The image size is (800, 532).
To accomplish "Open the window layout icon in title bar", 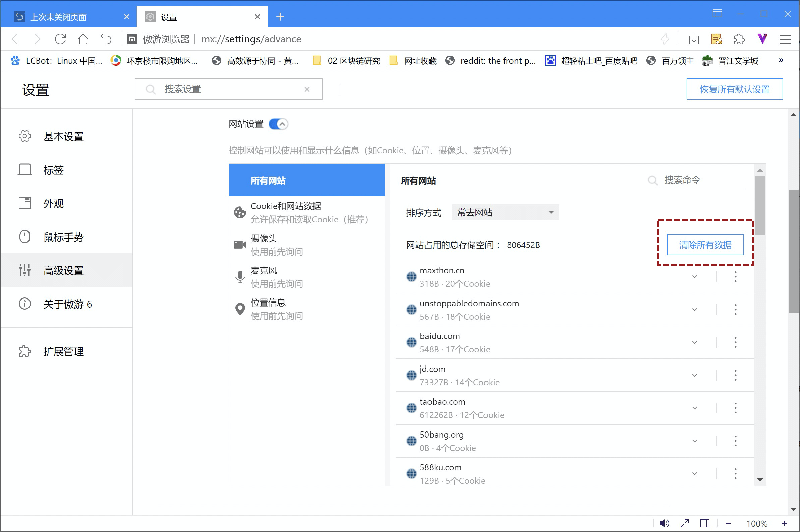I will tap(717, 14).
